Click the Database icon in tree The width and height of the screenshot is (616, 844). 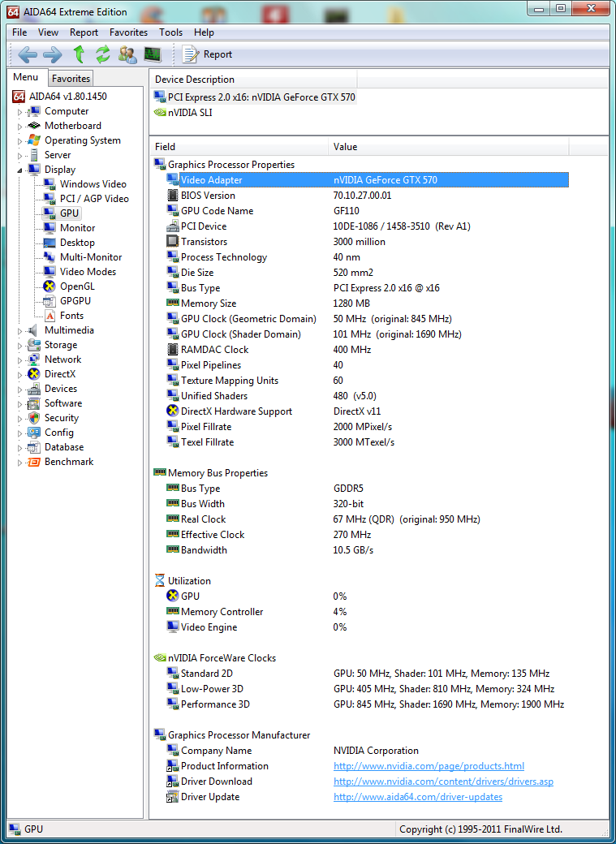(34, 447)
